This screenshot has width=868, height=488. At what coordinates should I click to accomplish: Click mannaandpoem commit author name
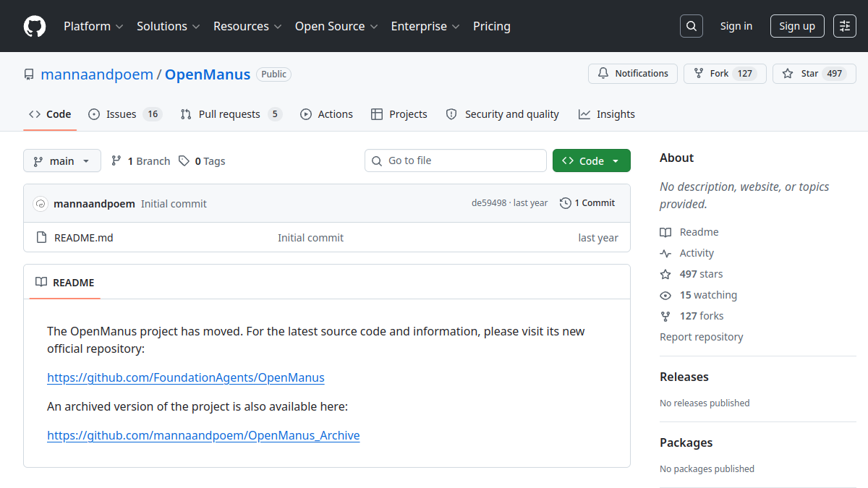click(94, 204)
